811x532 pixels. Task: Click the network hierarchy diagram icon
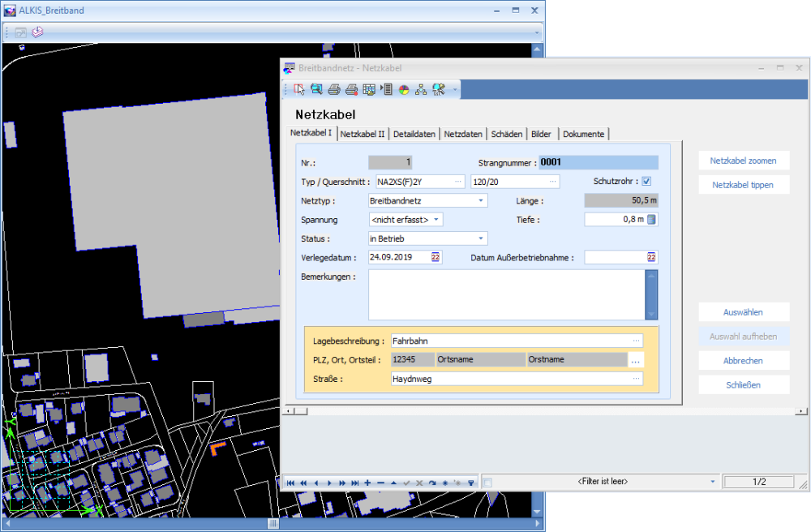tap(421, 89)
